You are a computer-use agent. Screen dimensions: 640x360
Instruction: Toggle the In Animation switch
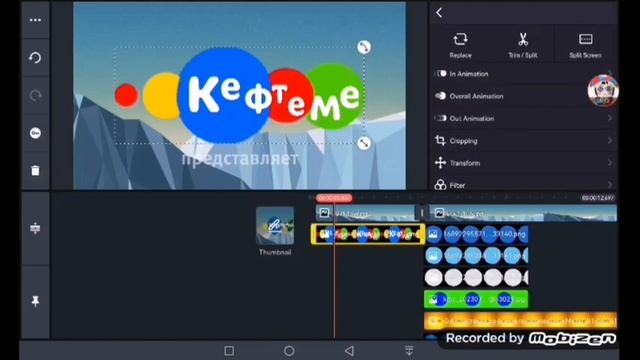click(441, 74)
